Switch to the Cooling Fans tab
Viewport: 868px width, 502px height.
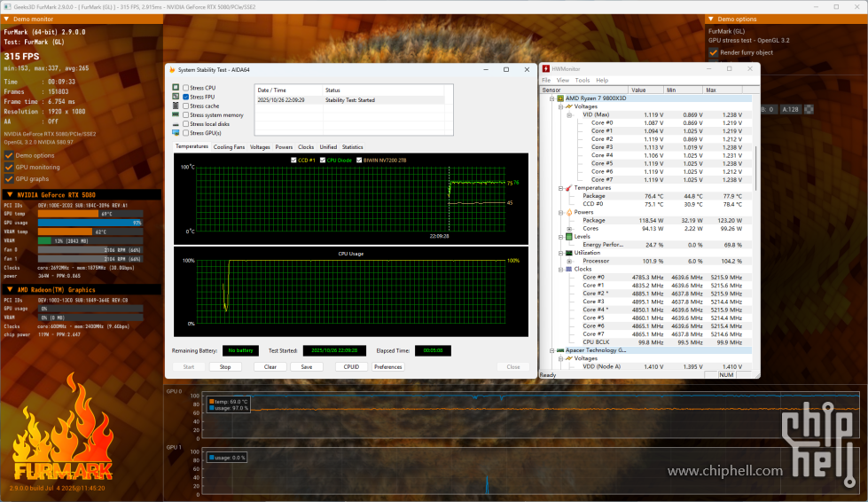pyautogui.click(x=229, y=147)
